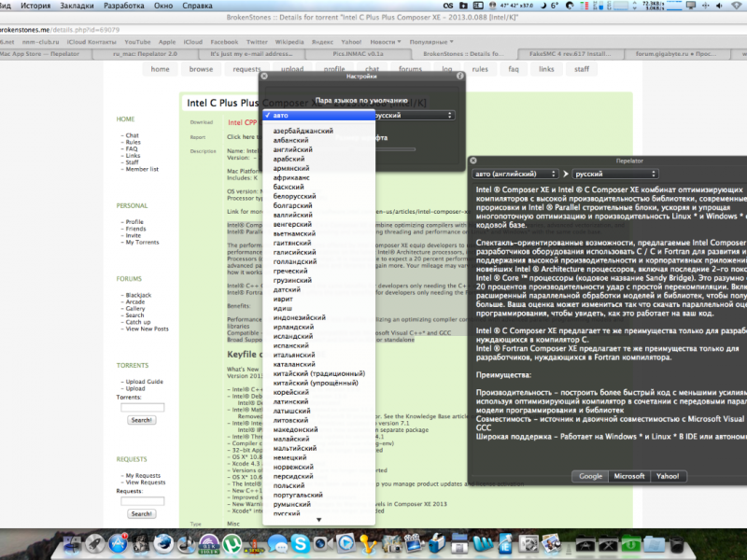Click the info icon in Настройки window
Image resolution: width=747 pixels, height=560 pixels.
coord(459,76)
